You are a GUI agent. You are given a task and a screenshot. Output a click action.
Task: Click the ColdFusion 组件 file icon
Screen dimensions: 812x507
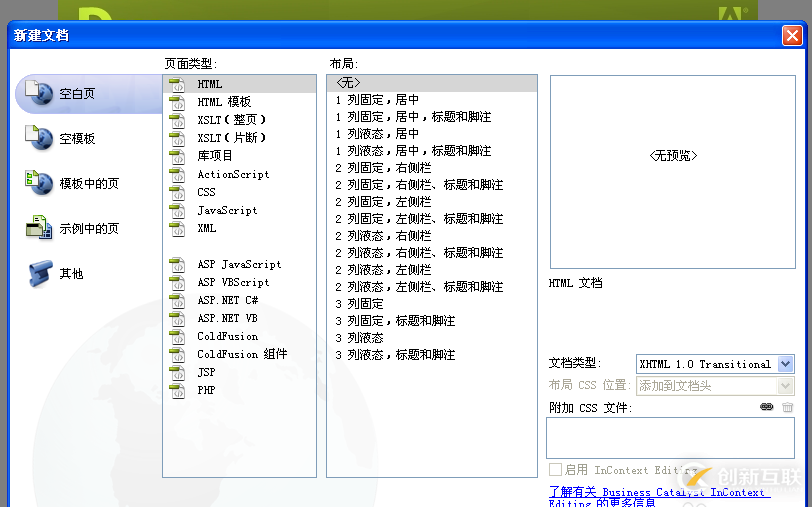177,354
